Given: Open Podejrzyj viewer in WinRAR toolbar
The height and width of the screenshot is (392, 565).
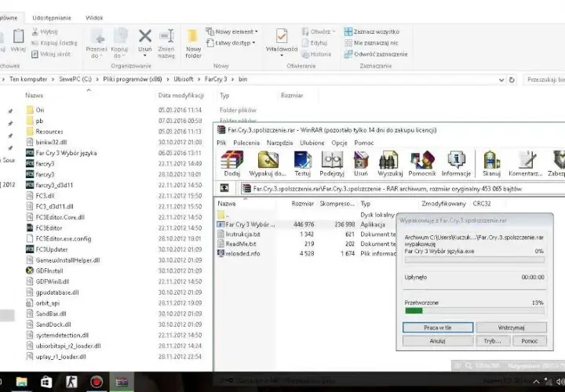Looking at the screenshot, I should [332, 164].
